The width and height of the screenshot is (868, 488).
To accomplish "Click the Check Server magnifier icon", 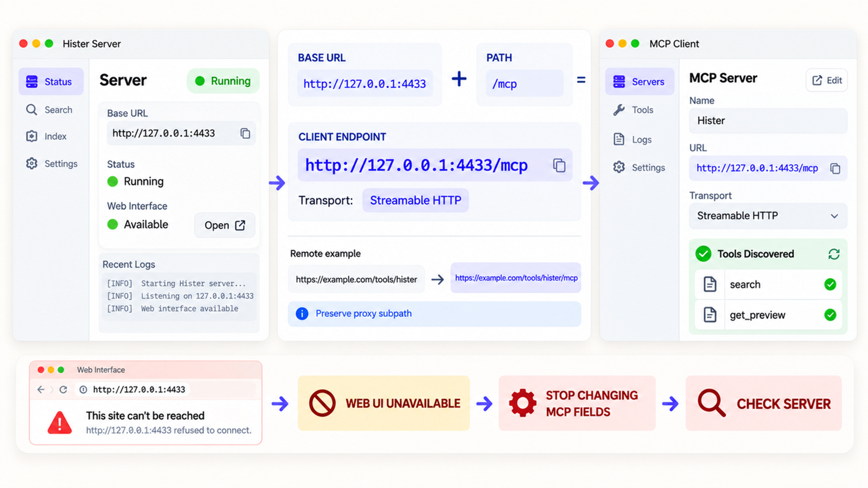I will [x=711, y=403].
